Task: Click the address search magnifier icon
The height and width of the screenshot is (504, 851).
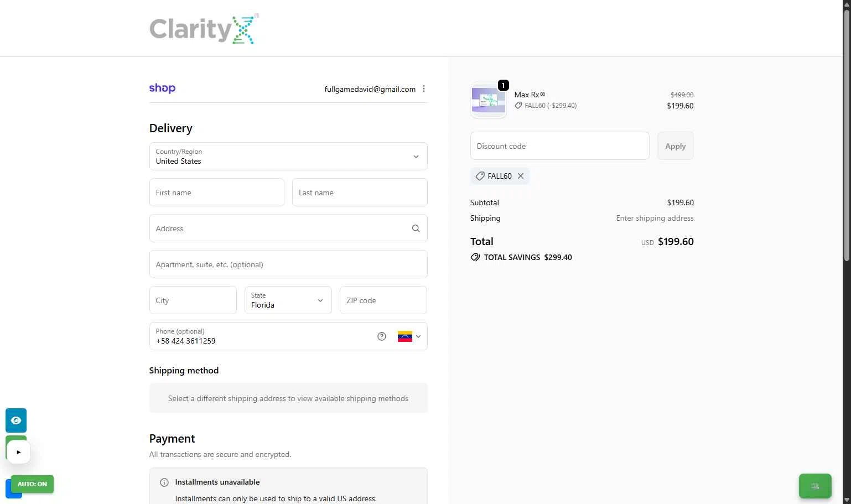Action: 416,228
